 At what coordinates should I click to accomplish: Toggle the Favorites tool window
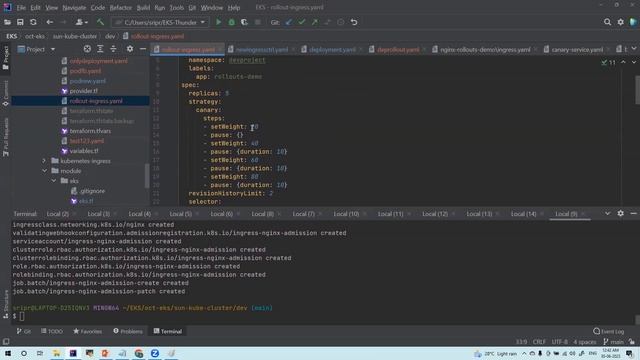coord(87,331)
